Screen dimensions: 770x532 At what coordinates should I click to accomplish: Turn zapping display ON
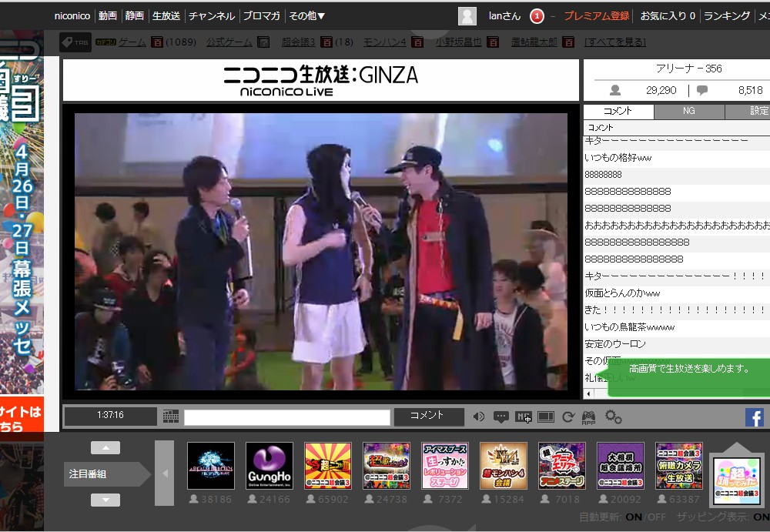[762, 517]
